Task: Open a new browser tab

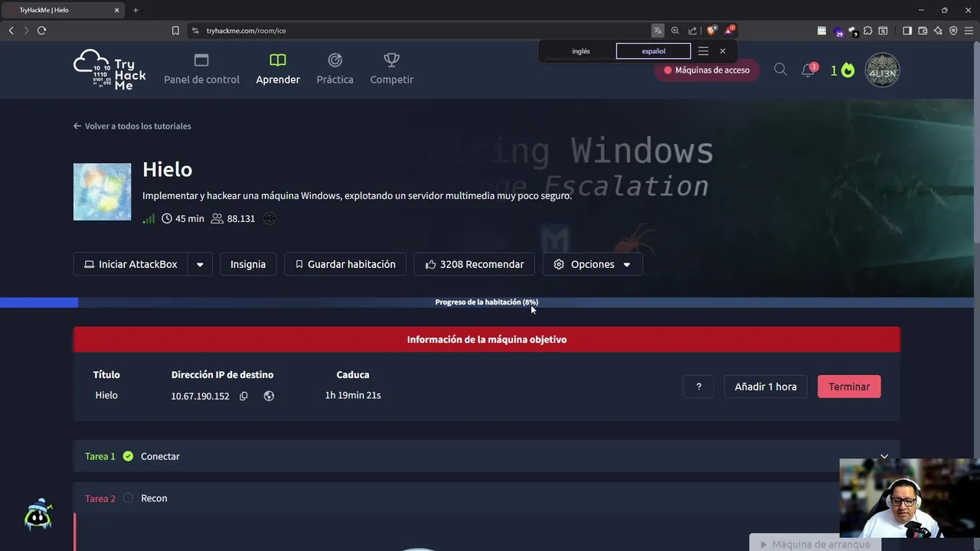Action: [x=136, y=10]
